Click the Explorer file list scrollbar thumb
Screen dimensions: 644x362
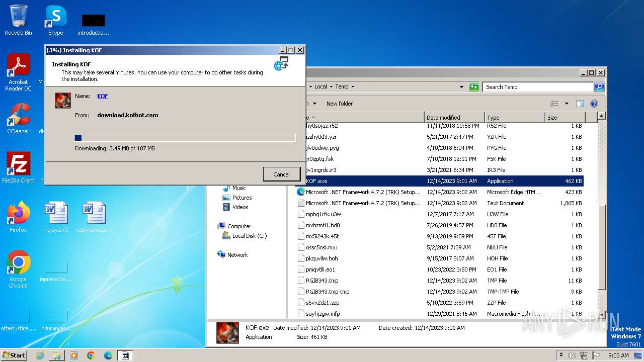tap(601, 247)
